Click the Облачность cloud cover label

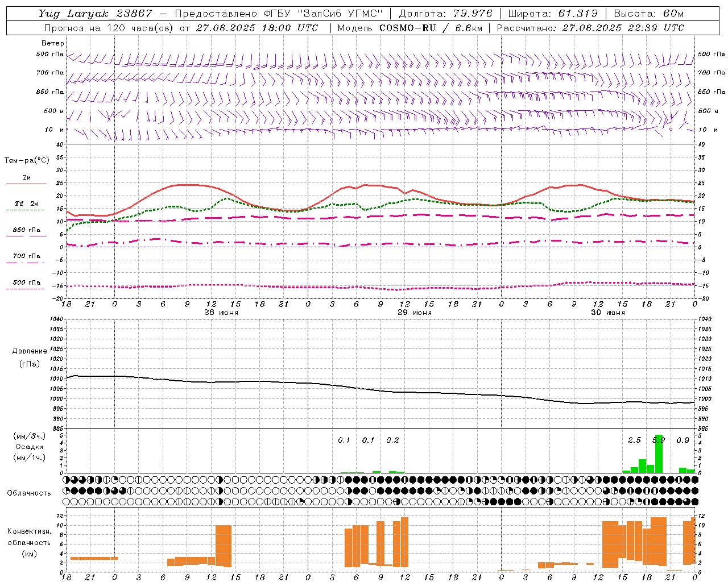click(29, 493)
